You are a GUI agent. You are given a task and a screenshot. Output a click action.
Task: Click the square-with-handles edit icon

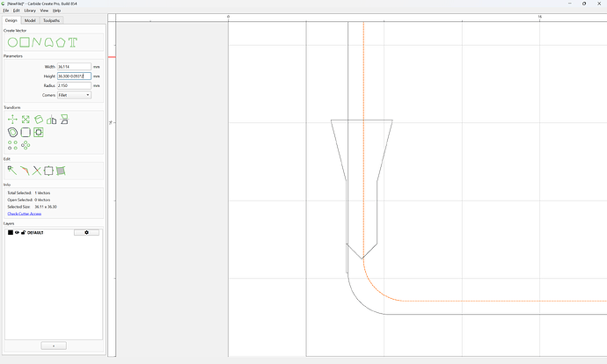coord(48,171)
